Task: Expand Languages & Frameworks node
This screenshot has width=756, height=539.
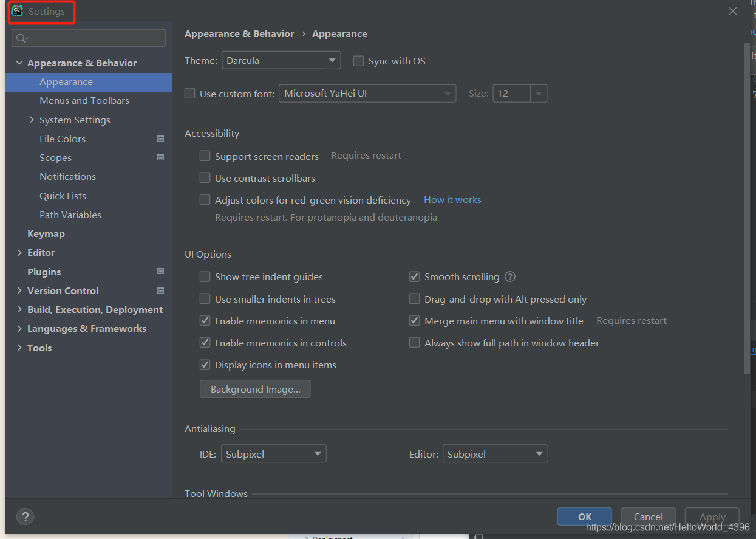Action: click(19, 328)
